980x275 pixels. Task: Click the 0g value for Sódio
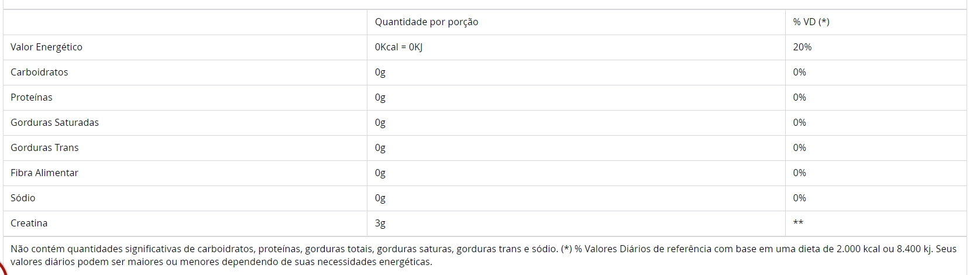point(380,198)
